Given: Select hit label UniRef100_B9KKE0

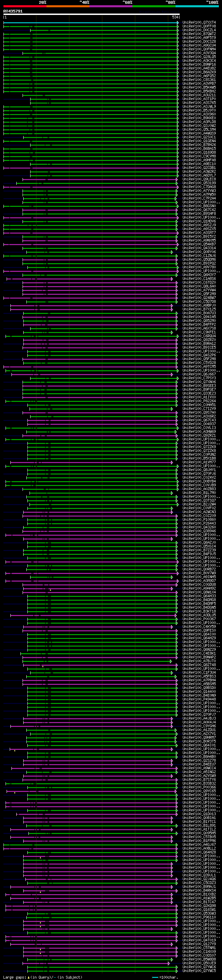Looking at the screenshot, I should tap(199, 118).
